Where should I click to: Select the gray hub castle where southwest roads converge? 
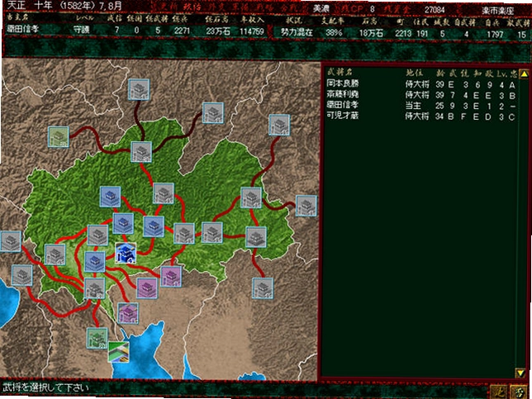coord(95,289)
